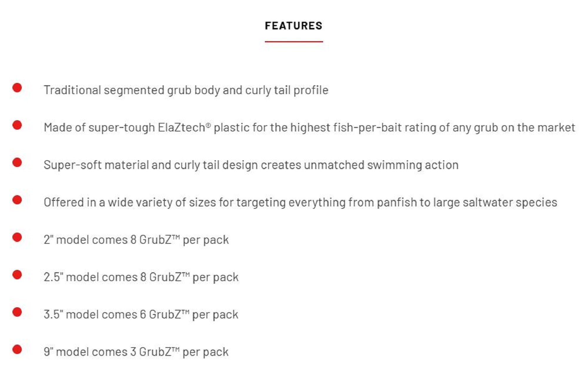This screenshot has height=369, width=588.
Task: Click the red bullet beside 'Offered in a wide variety'
Action: tap(17, 200)
